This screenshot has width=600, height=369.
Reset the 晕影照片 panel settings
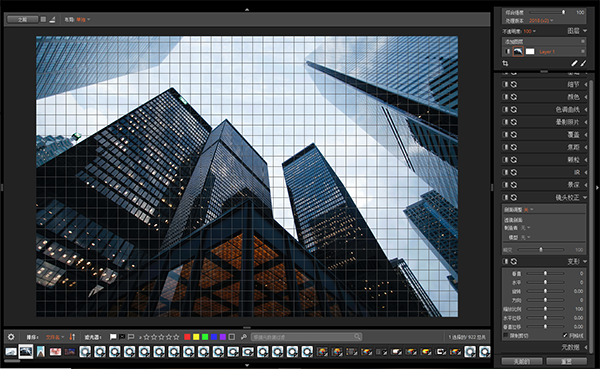pos(514,122)
